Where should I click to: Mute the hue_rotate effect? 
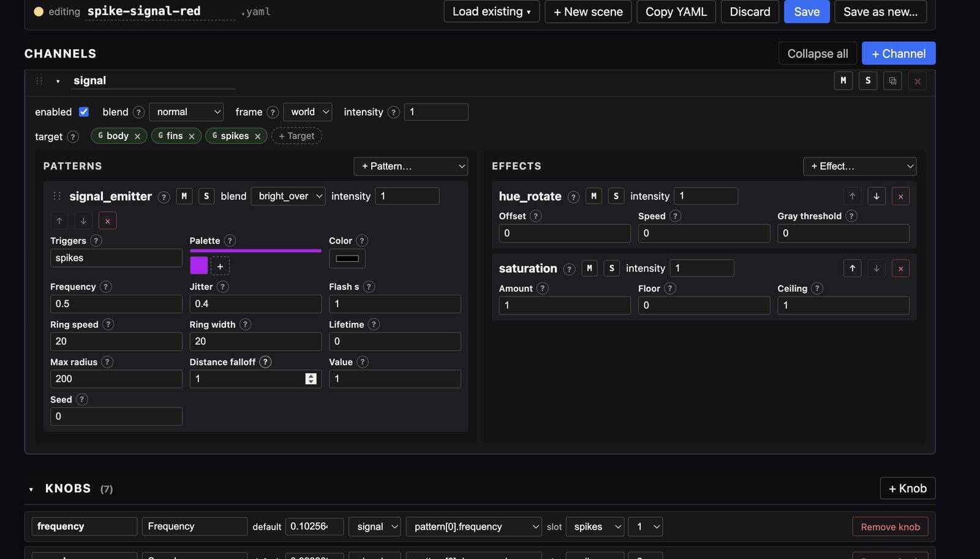594,196
